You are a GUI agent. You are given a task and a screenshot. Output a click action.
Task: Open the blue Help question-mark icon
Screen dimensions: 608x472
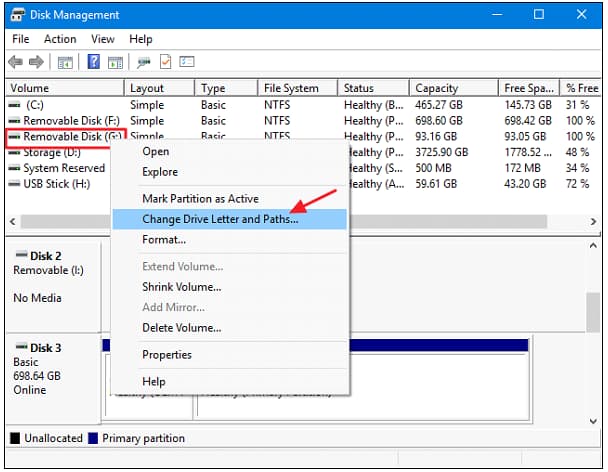click(x=93, y=62)
